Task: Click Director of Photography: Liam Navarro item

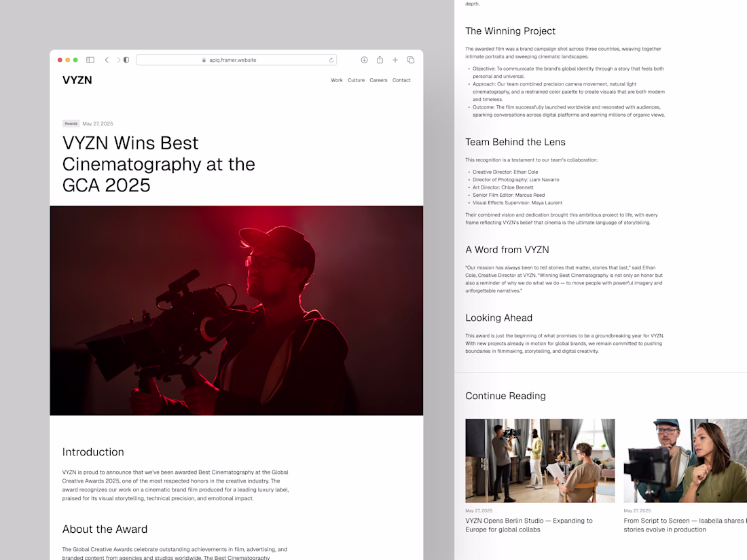Action: pos(516,179)
